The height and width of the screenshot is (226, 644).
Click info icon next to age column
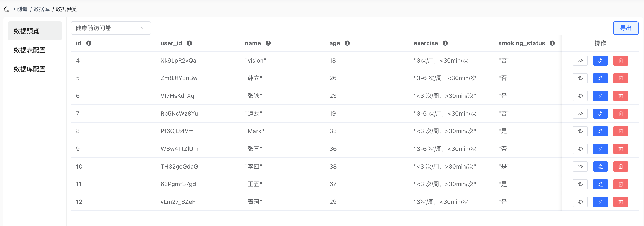point(347,43)
